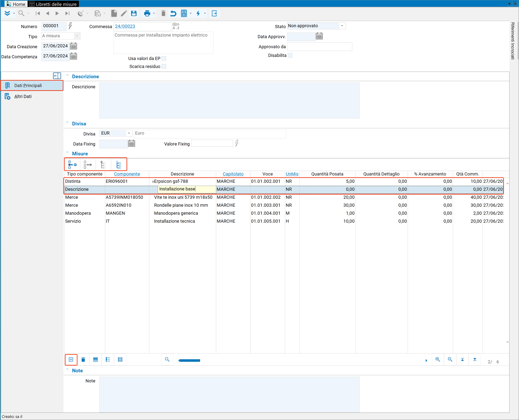Collapse the Misure section
This screenshot has height=420, width=519.
click(67, 153)
